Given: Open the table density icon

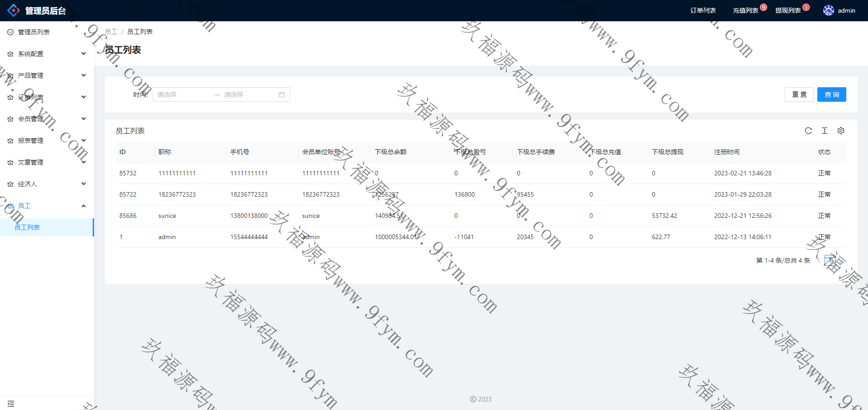Looking at the screenshot, I should click(x=825, y=131).
